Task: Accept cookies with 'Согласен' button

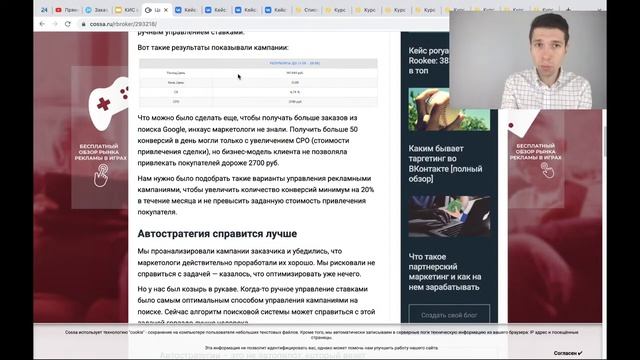Action: click(x=568, y=353)
